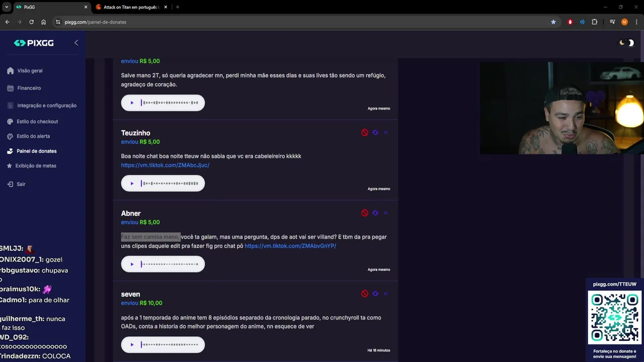Open Abner's TikTok link
Screen dimensions: 644x362
[290, 246]
